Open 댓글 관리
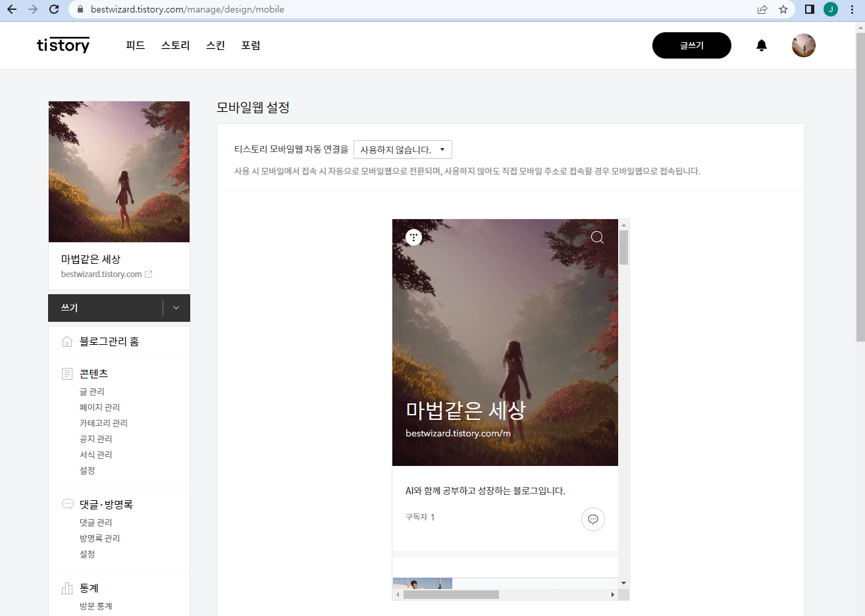 click(96, 523)
